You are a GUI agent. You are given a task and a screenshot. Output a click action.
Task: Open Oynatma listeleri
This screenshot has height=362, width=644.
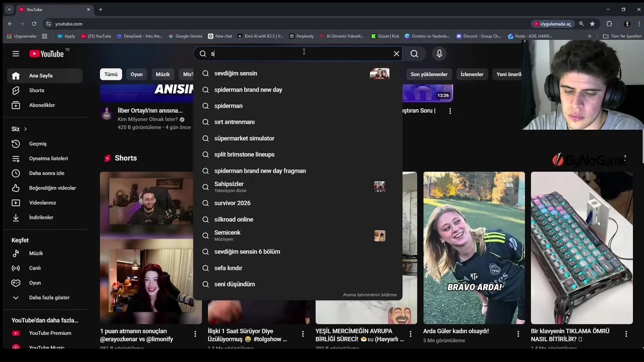pyautogui.click(x=45, y=158)
